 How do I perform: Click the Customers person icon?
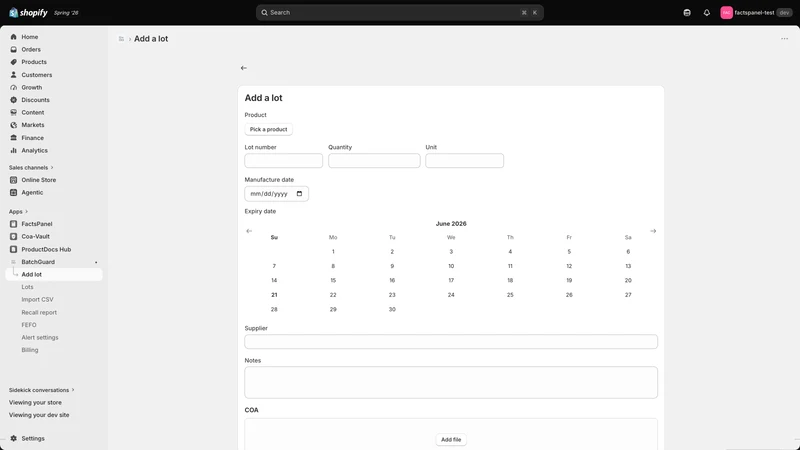click(x=14, y=74)
